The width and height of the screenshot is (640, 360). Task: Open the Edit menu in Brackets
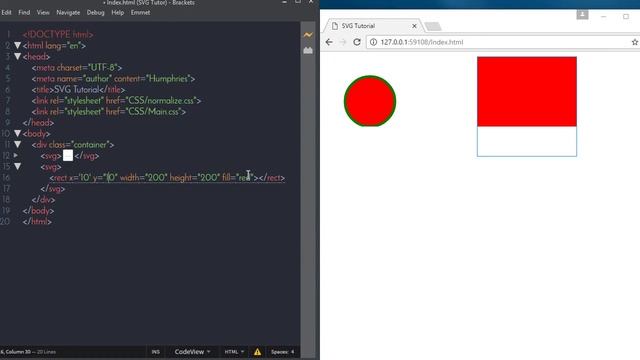click(x=6, y=13)
